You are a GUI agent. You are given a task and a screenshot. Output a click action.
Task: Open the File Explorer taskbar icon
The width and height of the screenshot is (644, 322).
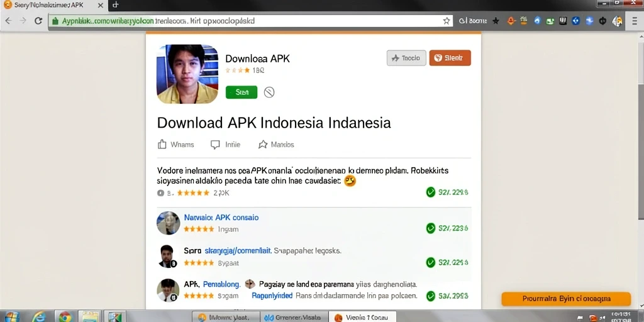pyautogui.click(x=89, y=317)
